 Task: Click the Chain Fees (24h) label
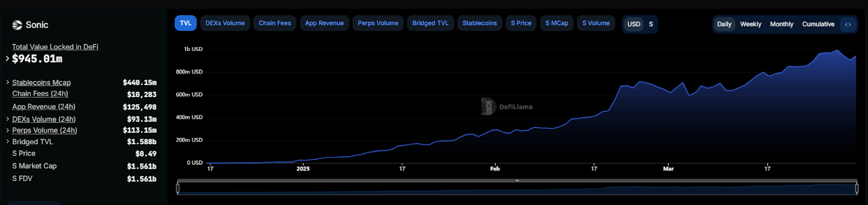[40, 94]
